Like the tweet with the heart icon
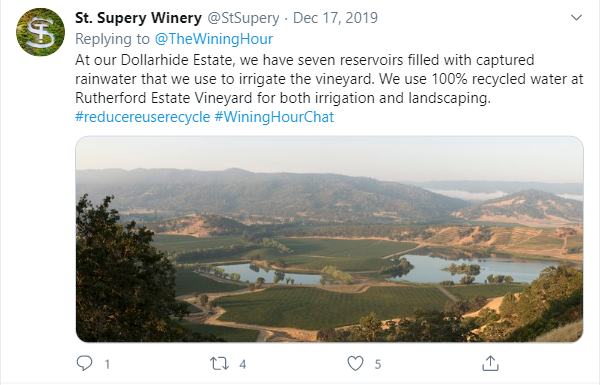This screenshot has width=601, height=385. (355, 363)
